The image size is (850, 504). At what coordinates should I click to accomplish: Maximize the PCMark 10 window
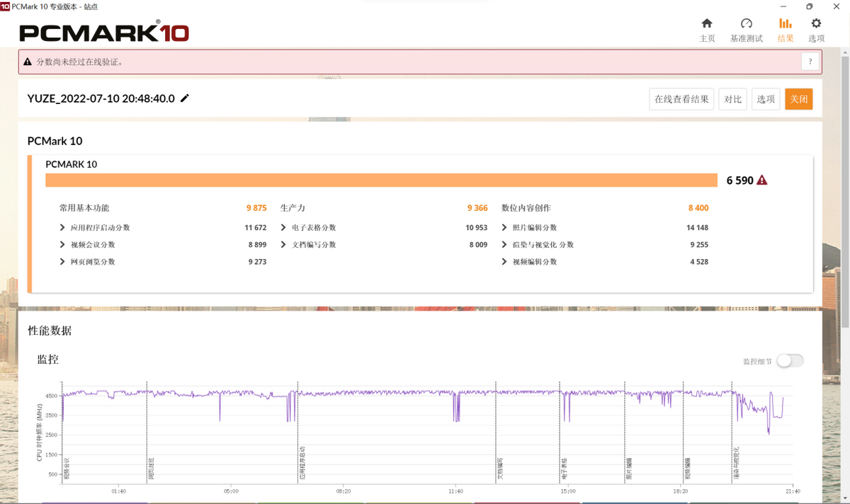(x=809, y=6)
